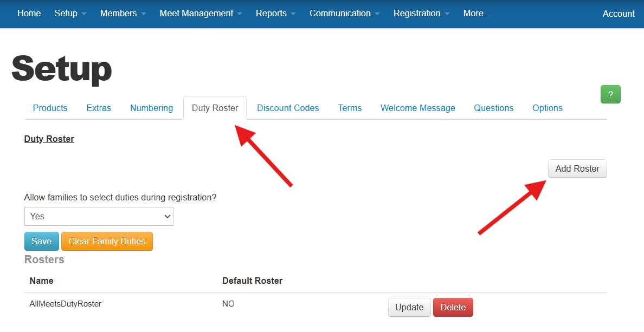Open the Welcome Message tab

click(x=417, y=108)
